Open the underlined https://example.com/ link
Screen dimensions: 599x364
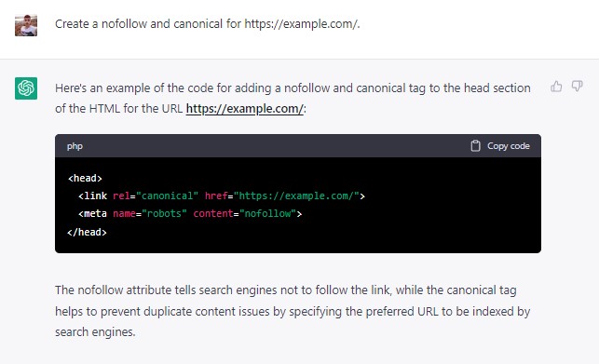point(244,109)
